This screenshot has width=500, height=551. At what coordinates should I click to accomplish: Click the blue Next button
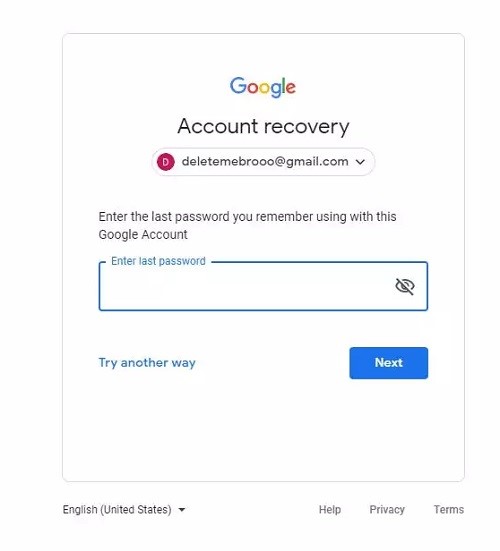coord(389,363)
